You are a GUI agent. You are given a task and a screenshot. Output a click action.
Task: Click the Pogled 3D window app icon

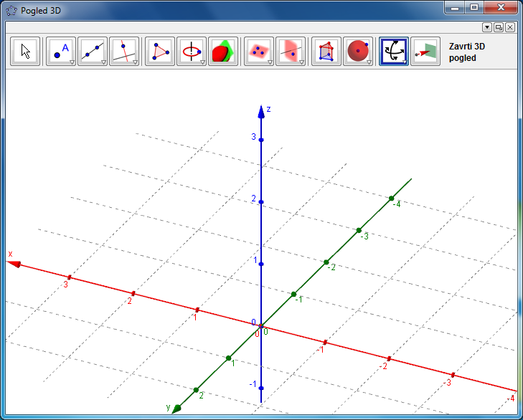[x=11, y=11]
